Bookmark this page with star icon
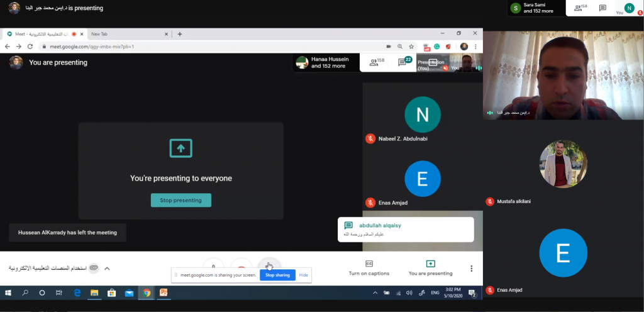Image resolution: width=644 pixels, height=312 pixels. (411, 47)
